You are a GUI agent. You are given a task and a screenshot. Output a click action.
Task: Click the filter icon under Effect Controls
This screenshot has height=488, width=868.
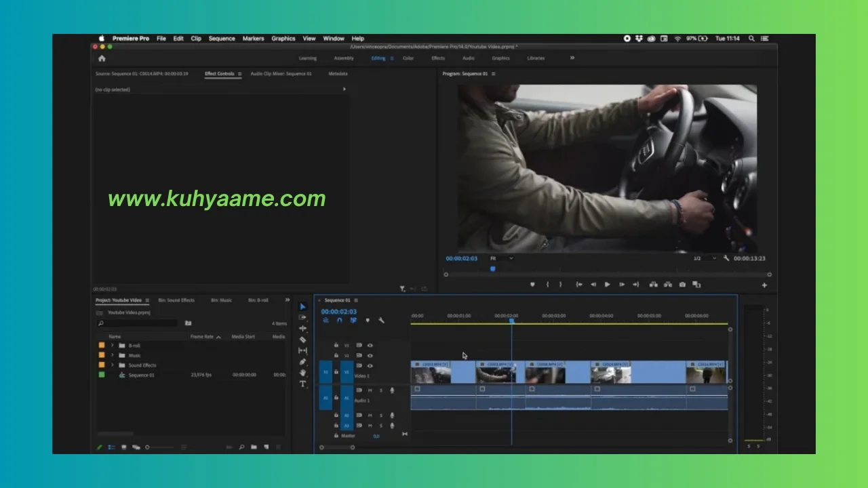pos(402,289)
